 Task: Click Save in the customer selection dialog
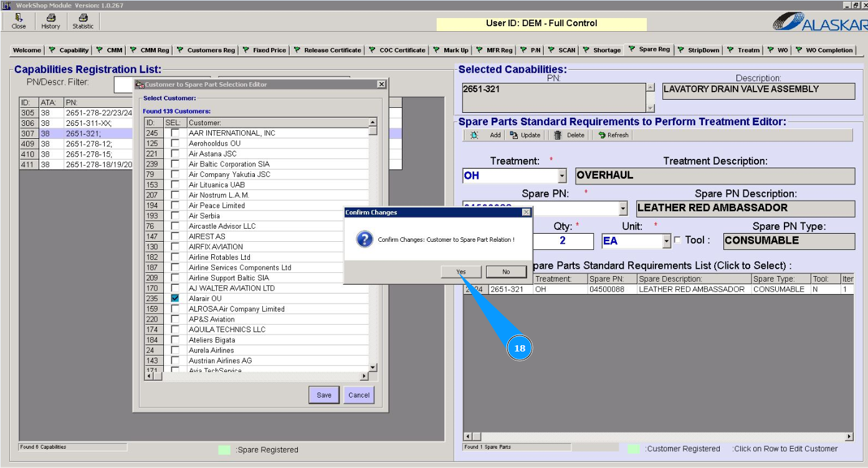[x=324, y=394]
